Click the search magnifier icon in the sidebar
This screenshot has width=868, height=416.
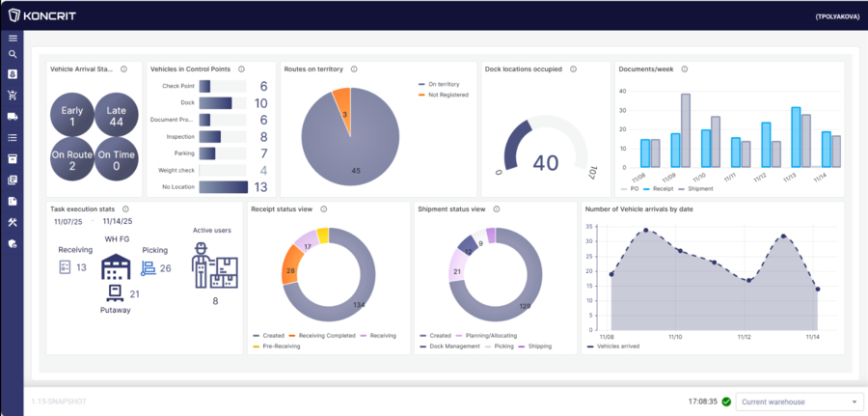click(x=13, y=55)
